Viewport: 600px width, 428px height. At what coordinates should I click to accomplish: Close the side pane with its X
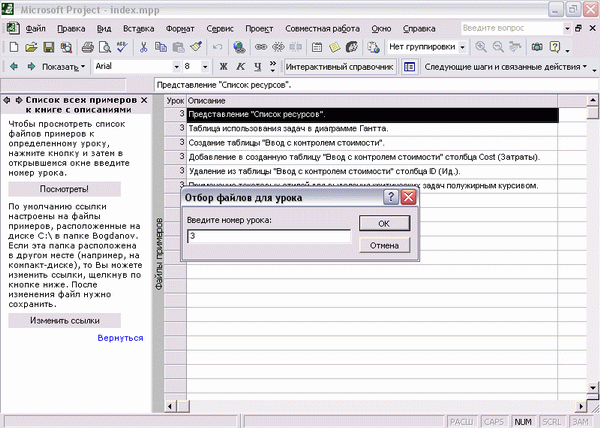pos(144,100)
